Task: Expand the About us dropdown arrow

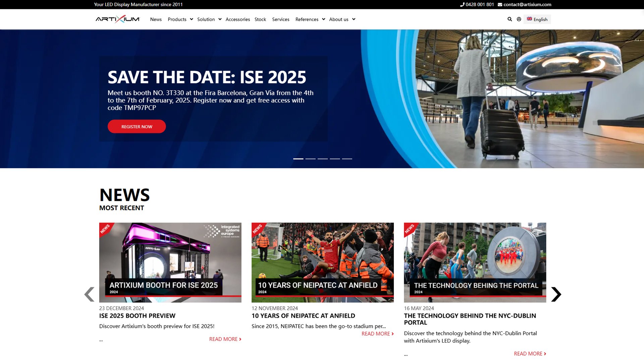Action: coord(354,19)
